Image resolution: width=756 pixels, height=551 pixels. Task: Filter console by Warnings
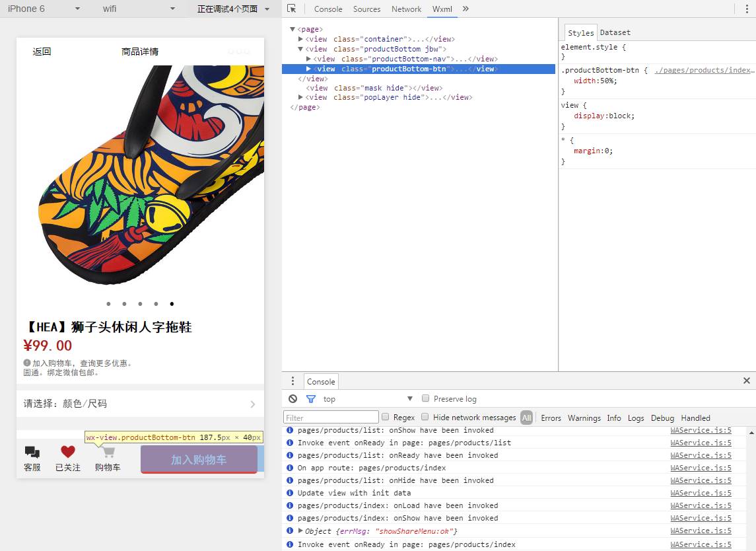(584, 418)
